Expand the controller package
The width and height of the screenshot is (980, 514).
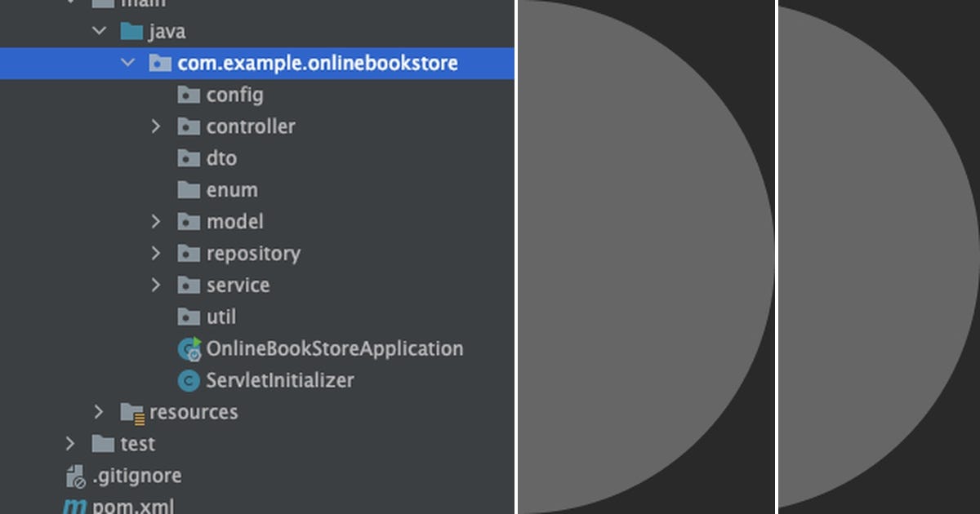pos(156,126)
